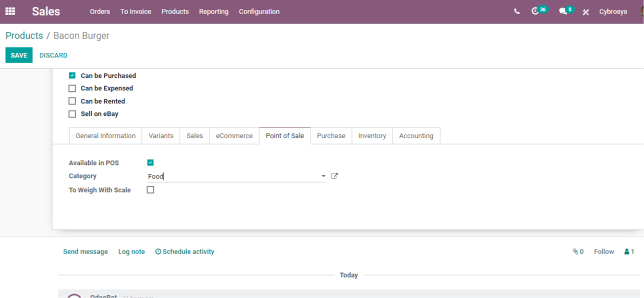Uncheck Can be Purchased checkbox
Viewport: 644px width, 298px height.
(x=72, y=75)
